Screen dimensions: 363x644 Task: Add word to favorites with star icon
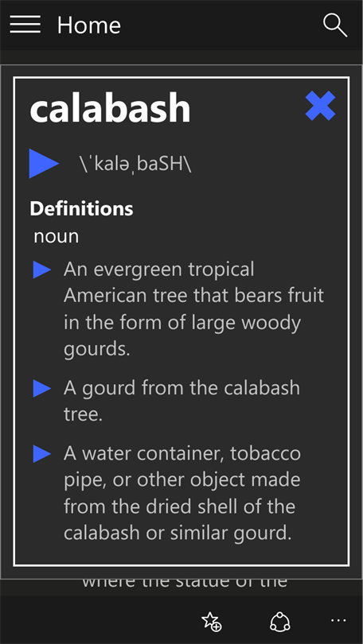click(211, 621)
